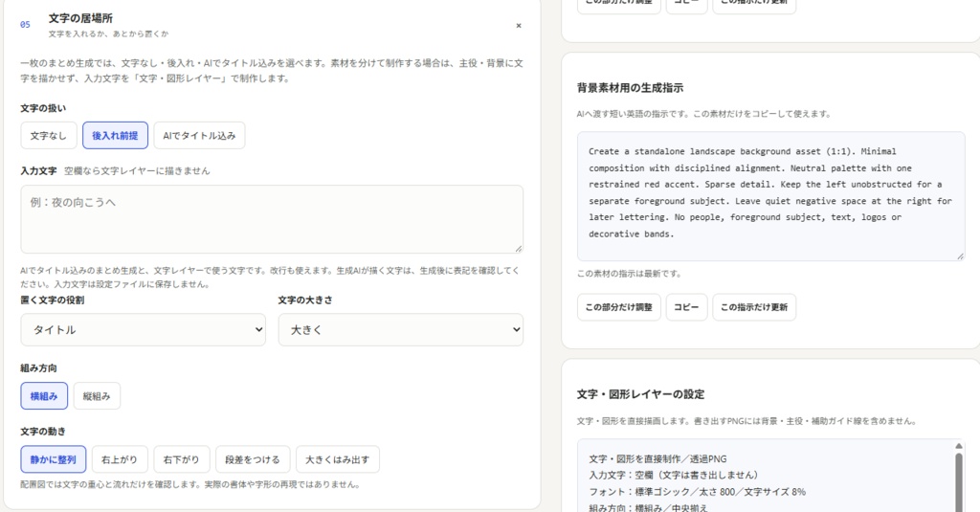Select 文字なし text handling option
980x512 pixels.
[48, 136]
